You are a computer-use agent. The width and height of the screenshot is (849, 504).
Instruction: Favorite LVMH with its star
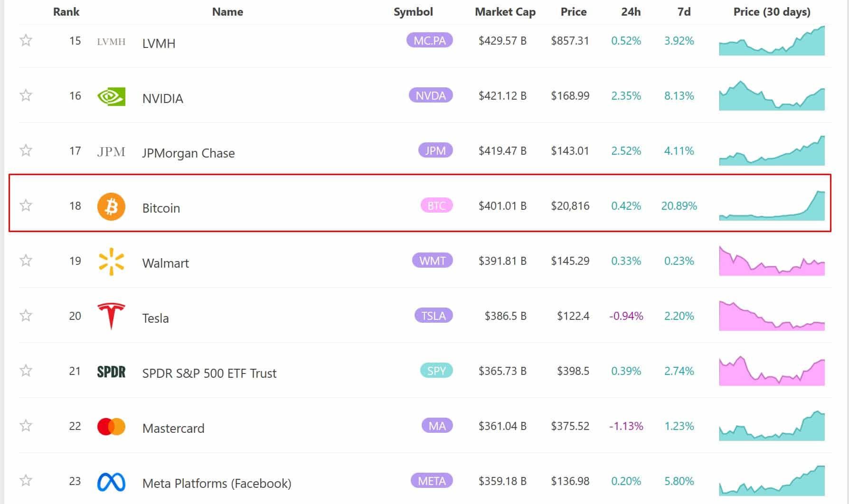(26, 40)
